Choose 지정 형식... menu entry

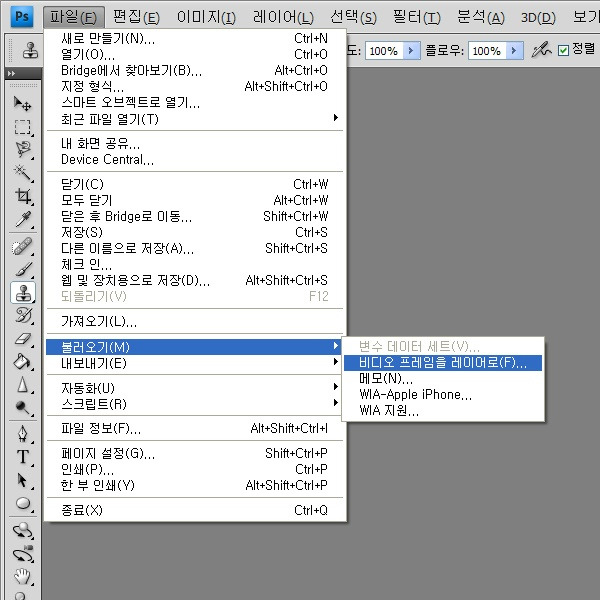click(195, 86)
